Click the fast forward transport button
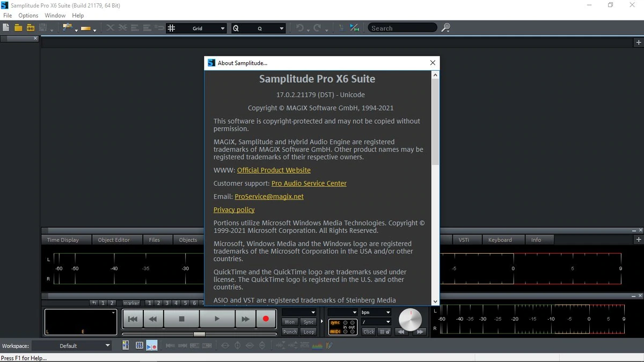The width and height of the screenshot is (644, 362). (245, 319)
